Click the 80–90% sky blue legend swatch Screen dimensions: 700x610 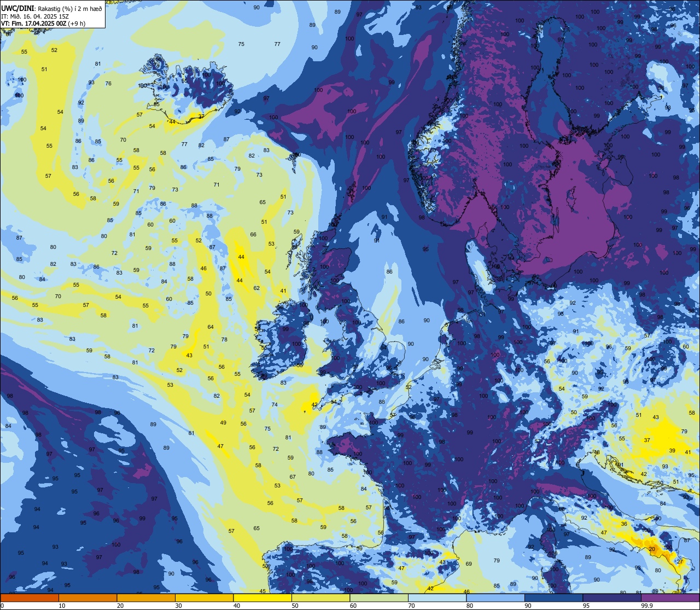(495, 597)
